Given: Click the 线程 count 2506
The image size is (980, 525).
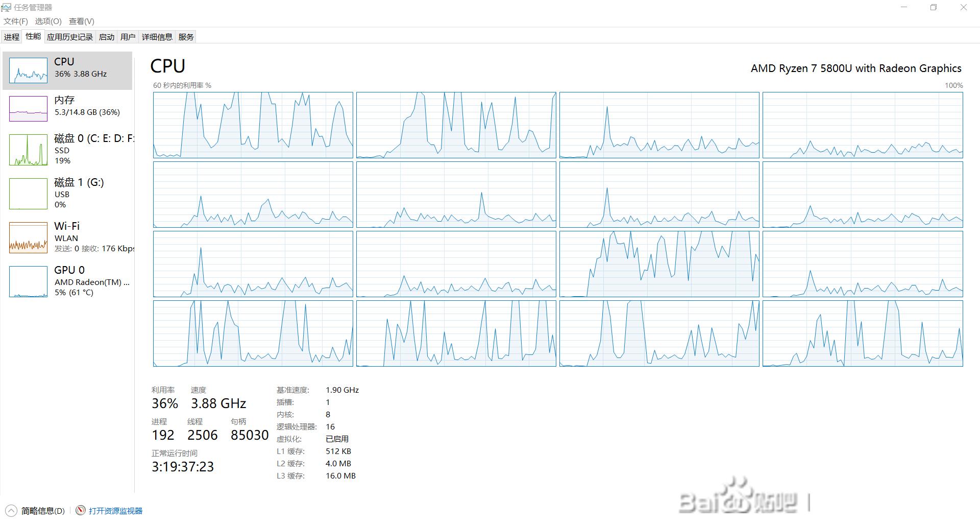Looking at the screenshot, I should click(x=203, y=435).
